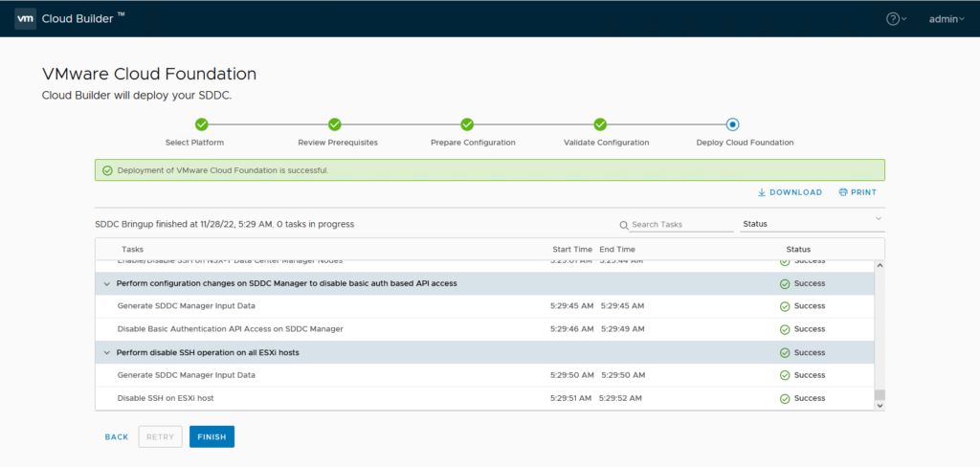The width and height of the screenshot is (980, 467).
Task: Click scrollbar up arrow in task list
Action: (x=880, y=265)
